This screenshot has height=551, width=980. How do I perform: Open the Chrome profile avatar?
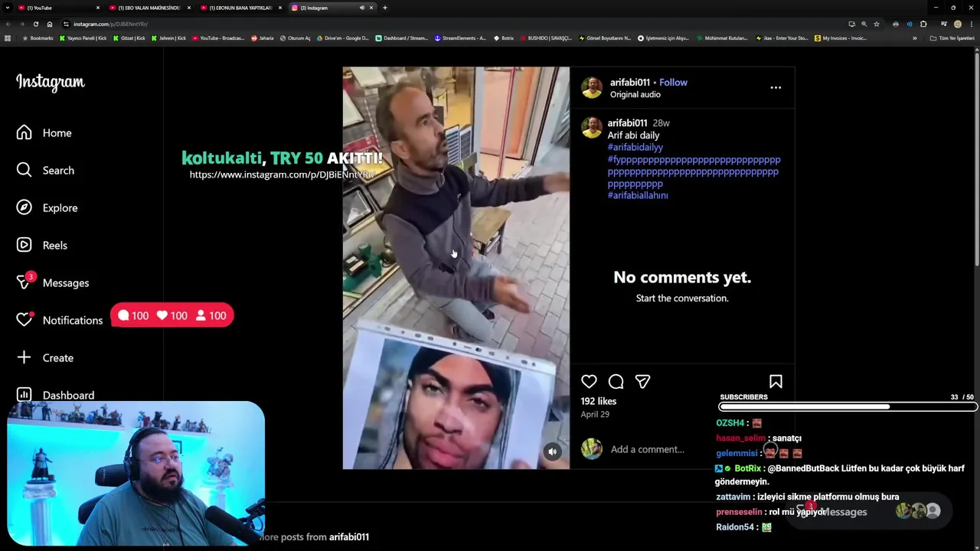coord(957,24)
